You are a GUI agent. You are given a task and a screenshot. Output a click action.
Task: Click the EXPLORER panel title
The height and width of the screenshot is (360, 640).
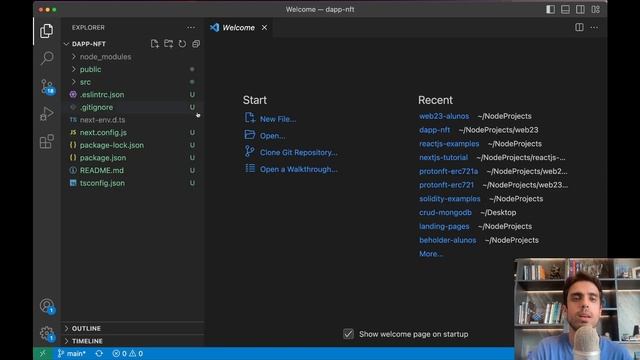(x=88, y=27)
